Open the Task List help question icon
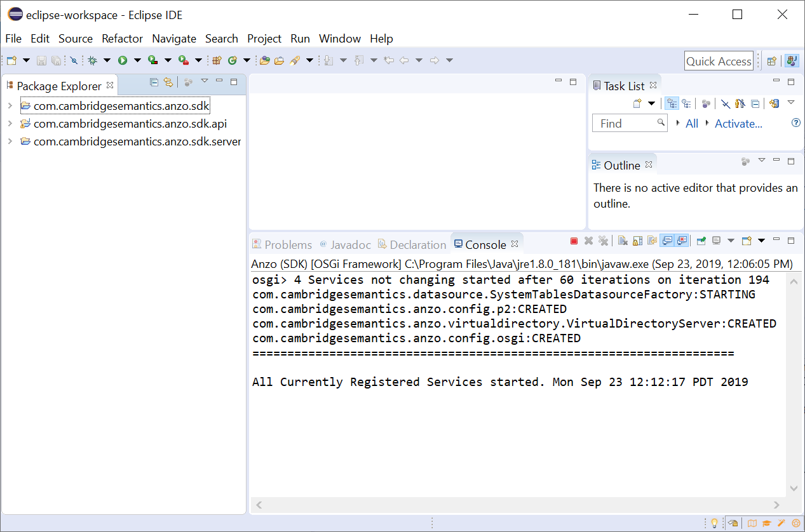The height and width of the screenshot is (532, 805). (x=795, y=123)
